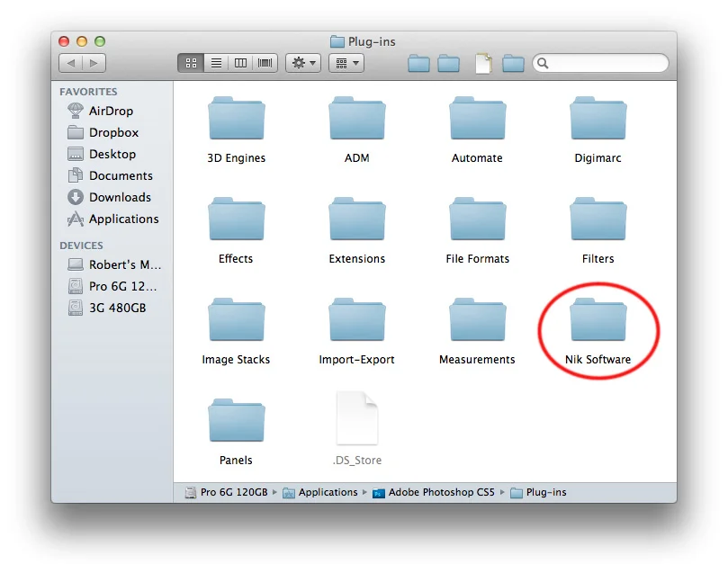Select the 3G 480GB device
Image resolution: width=728 pixels, height=564 pixels.
[102, 309]
